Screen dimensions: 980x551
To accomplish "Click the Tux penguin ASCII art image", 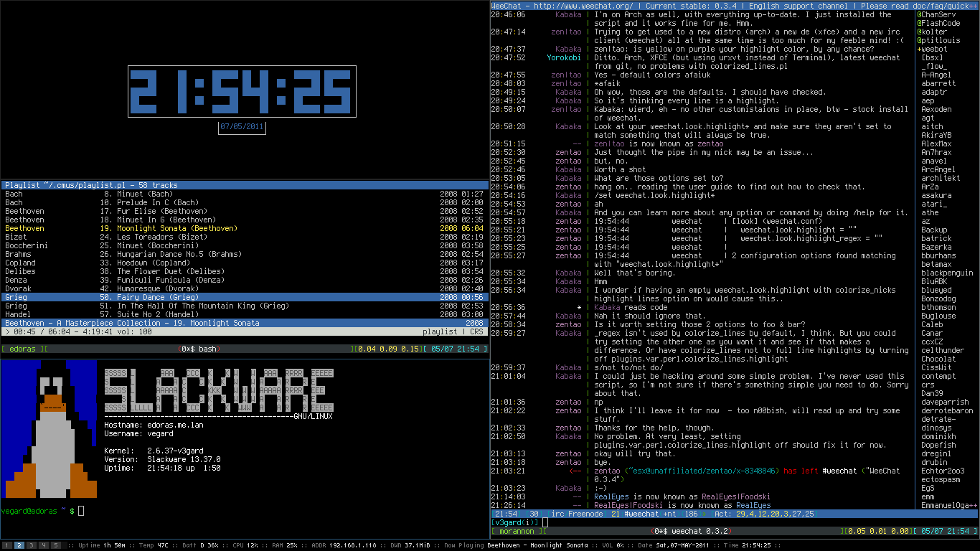I will 49,428.
